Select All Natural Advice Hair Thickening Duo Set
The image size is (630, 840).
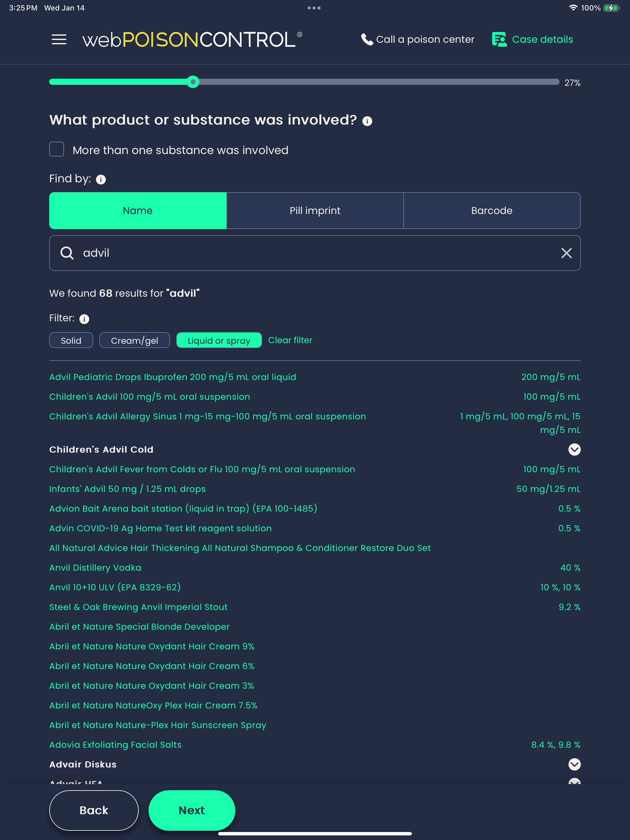[x=240, y=548]
